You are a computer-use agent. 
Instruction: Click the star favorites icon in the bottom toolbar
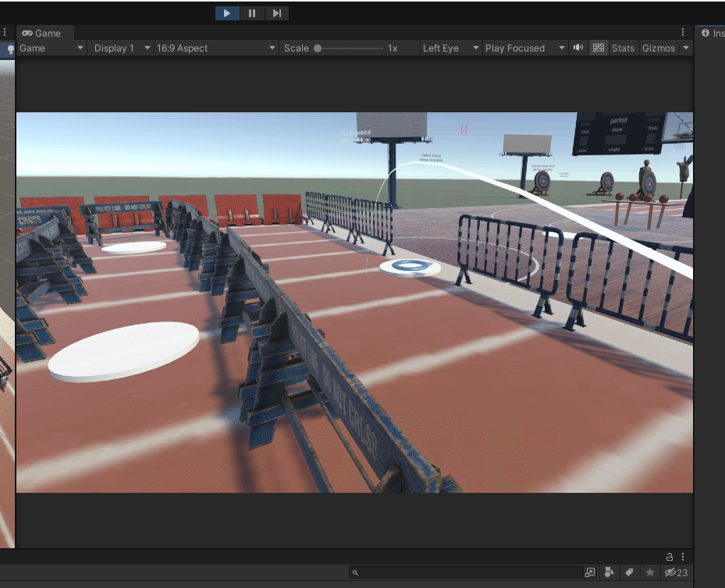coord(649,572)
